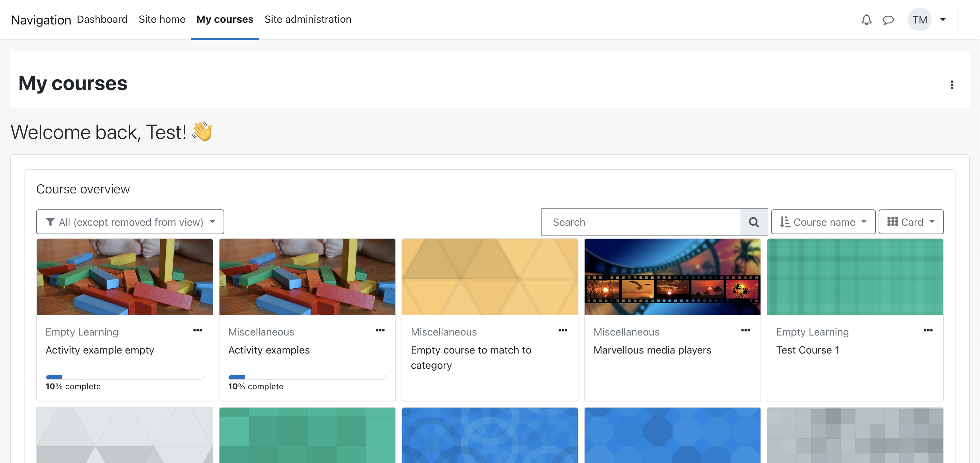Open the Empty course to match card actions menu
The image size is (980, 463).
tap(563, 330)
